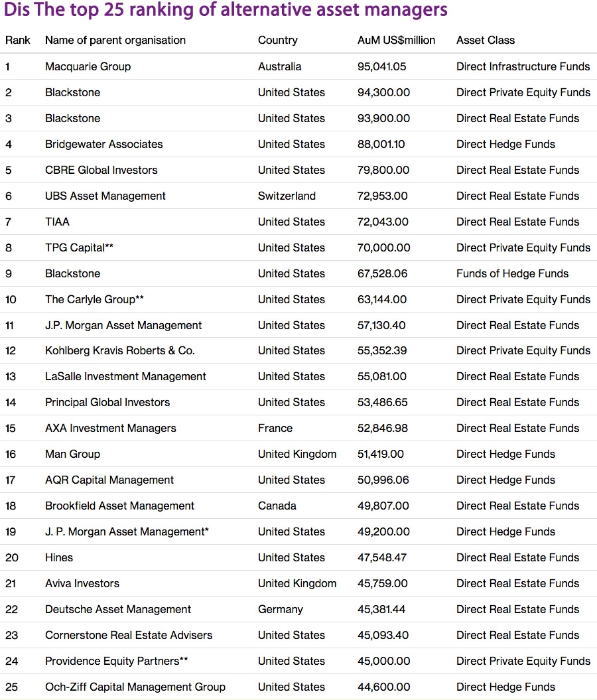
Task: Click the 'Switzerland' country cell
Action: point(287,196)
